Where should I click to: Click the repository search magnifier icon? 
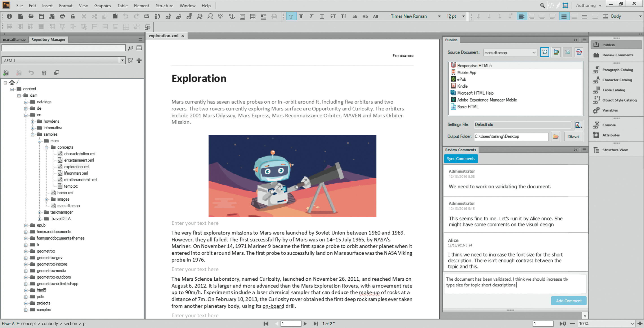pyautogui.click(x=130, y=48)
